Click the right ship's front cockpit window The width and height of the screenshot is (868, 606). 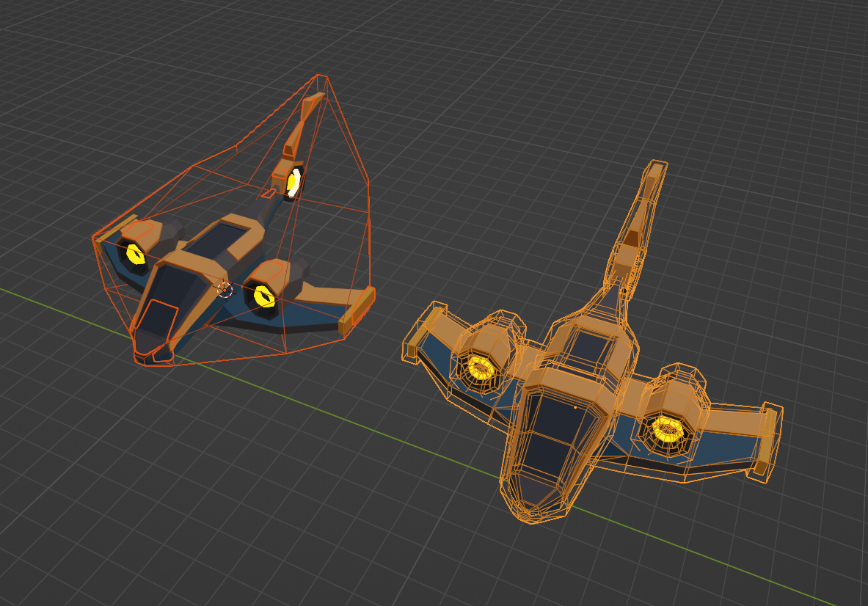558,440
